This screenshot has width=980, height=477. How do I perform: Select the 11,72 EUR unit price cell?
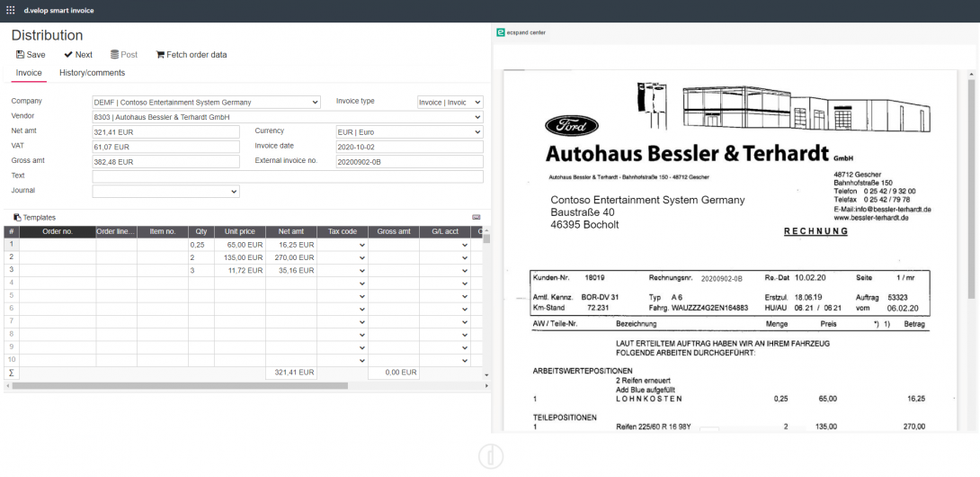240,270
